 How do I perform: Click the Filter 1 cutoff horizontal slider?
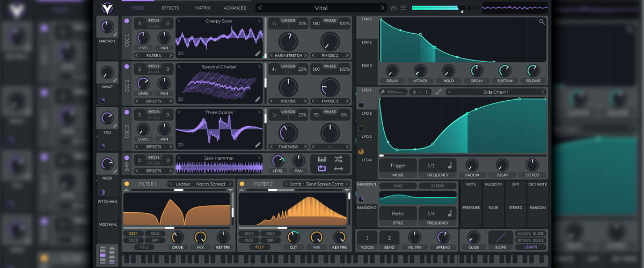177,228
